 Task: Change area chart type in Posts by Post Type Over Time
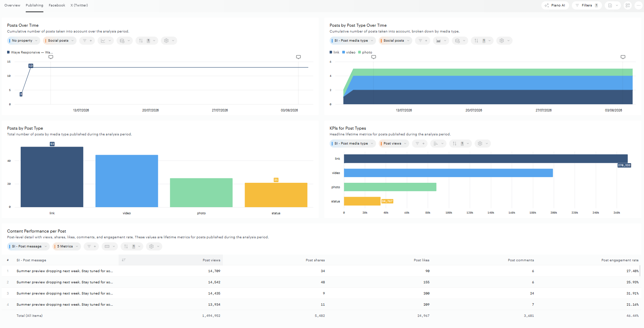click(441, 41)
